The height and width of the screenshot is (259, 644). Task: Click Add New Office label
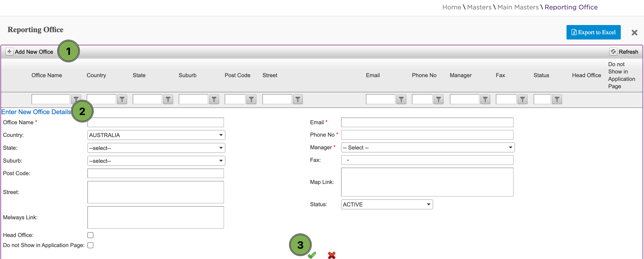[34, 52]
